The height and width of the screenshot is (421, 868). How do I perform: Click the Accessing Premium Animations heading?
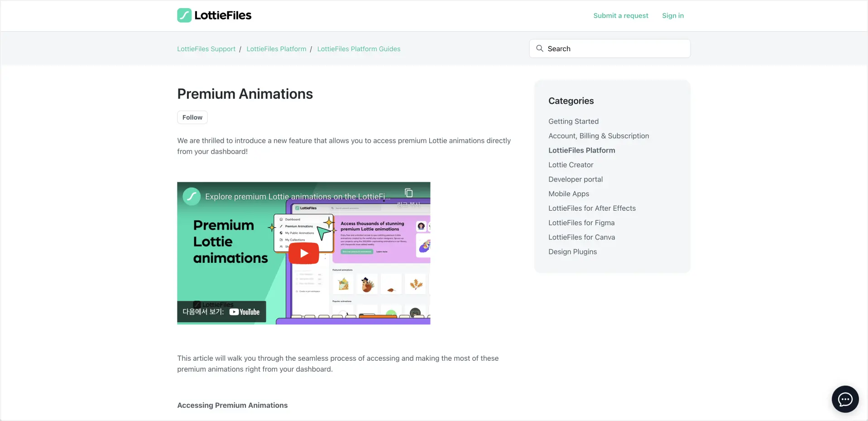click(232, 406)
